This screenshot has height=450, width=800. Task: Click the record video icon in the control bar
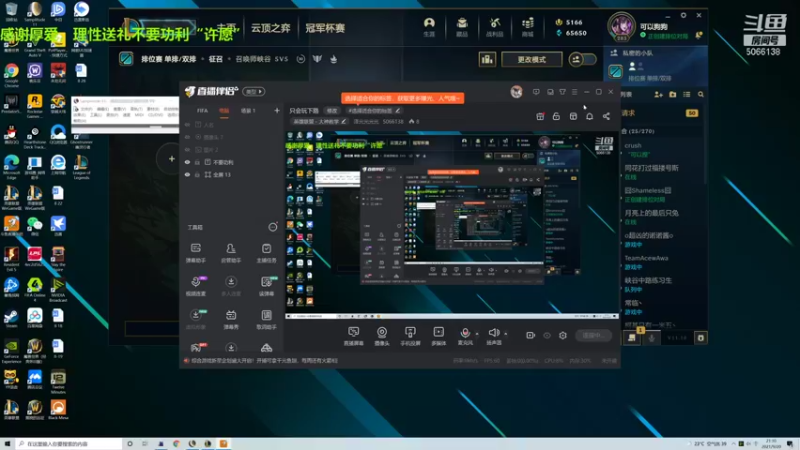point(530,335)
